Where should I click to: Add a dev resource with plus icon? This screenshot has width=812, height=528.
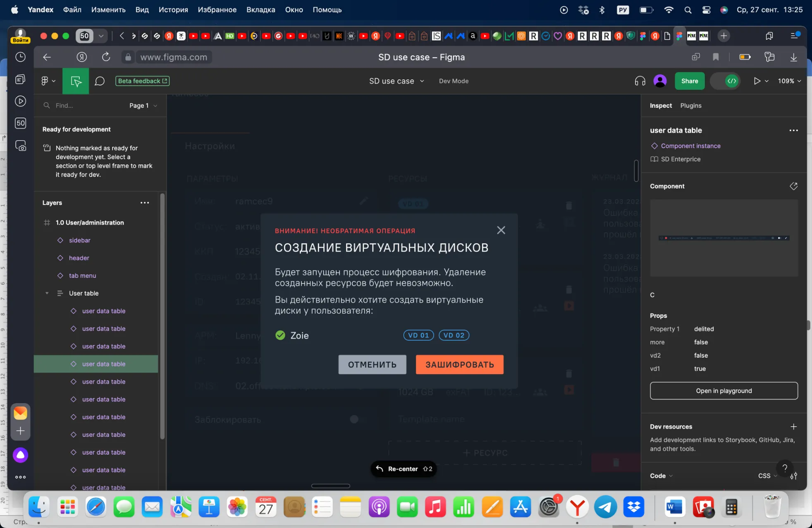(x=793, y=427)
